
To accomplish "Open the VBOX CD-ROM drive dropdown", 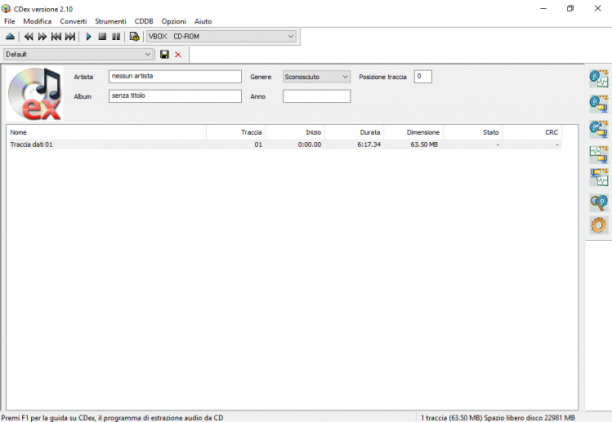I will click(x=221, y=37).
